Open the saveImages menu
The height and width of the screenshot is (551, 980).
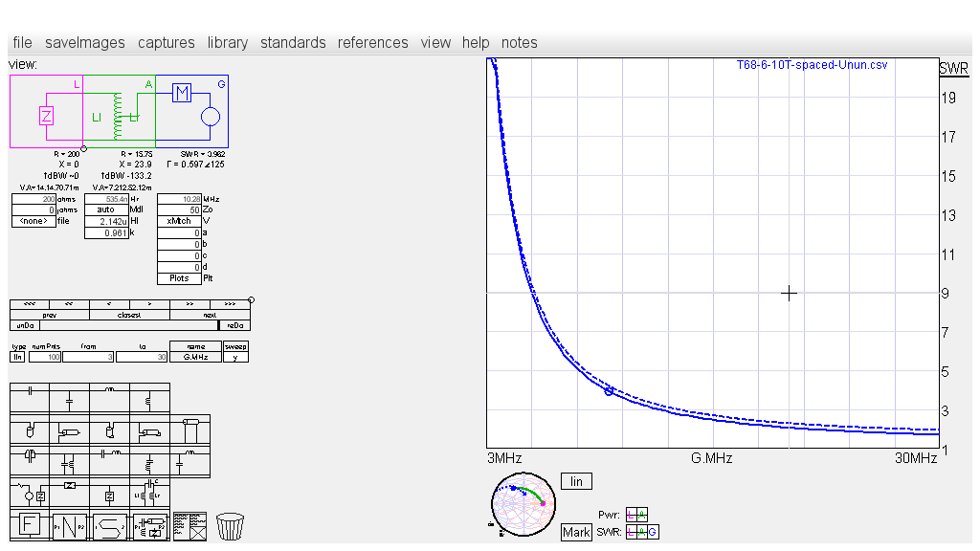[85, 42]
